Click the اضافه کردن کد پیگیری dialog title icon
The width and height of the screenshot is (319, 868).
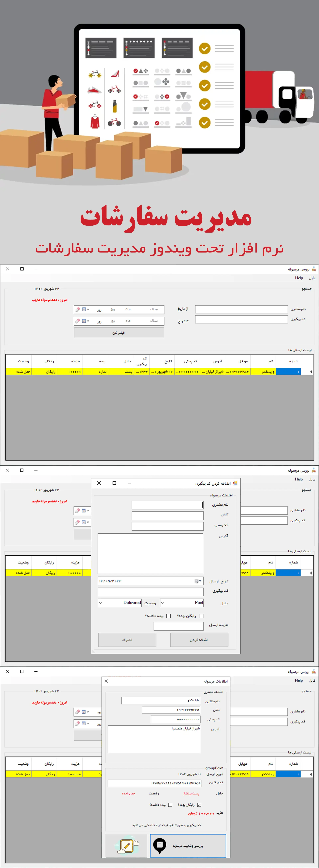coord(235,483)
